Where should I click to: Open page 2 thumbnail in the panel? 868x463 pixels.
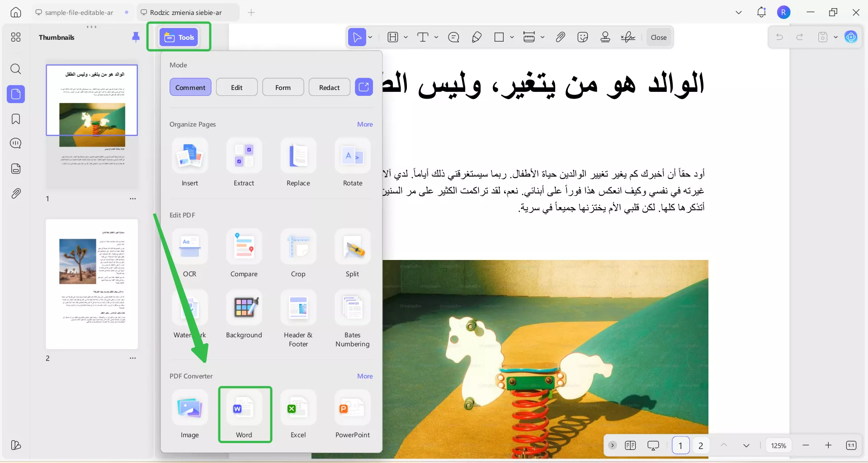[x=92, y=284]
